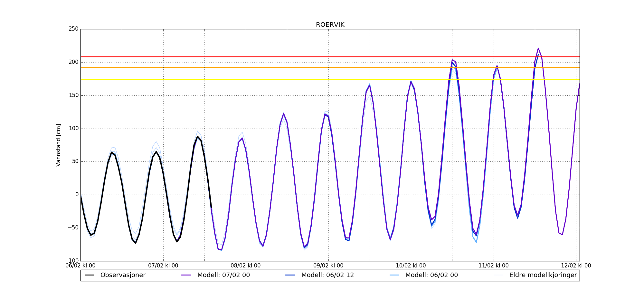
Task: Click the 250 y-axis tick label
Action: pyautogui.click(x=73, y=29)
